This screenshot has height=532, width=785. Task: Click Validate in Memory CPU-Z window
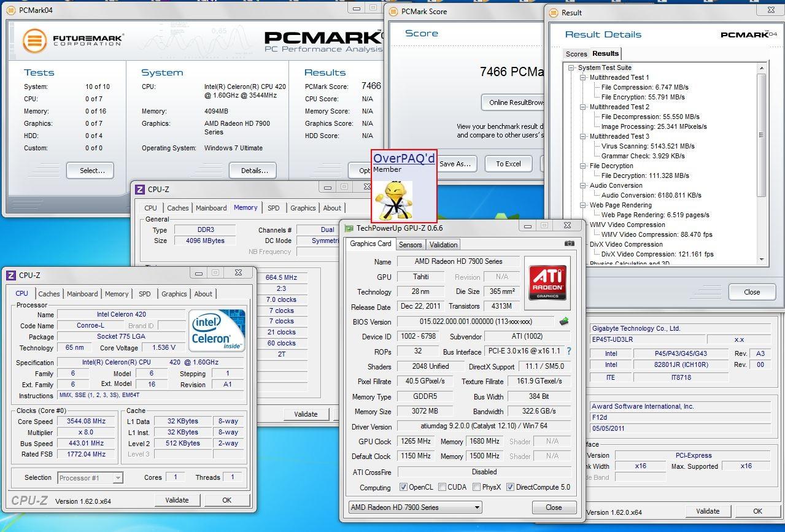tap(306, 414)
